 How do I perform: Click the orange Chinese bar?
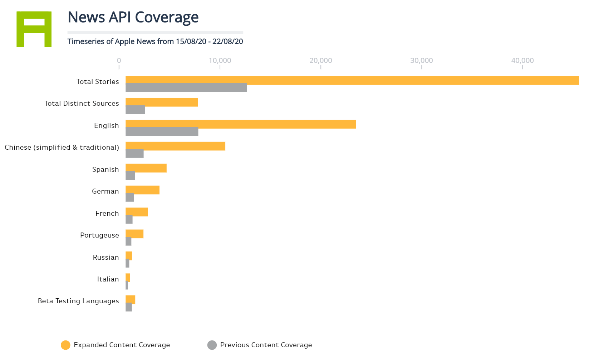tap(175, 146)
